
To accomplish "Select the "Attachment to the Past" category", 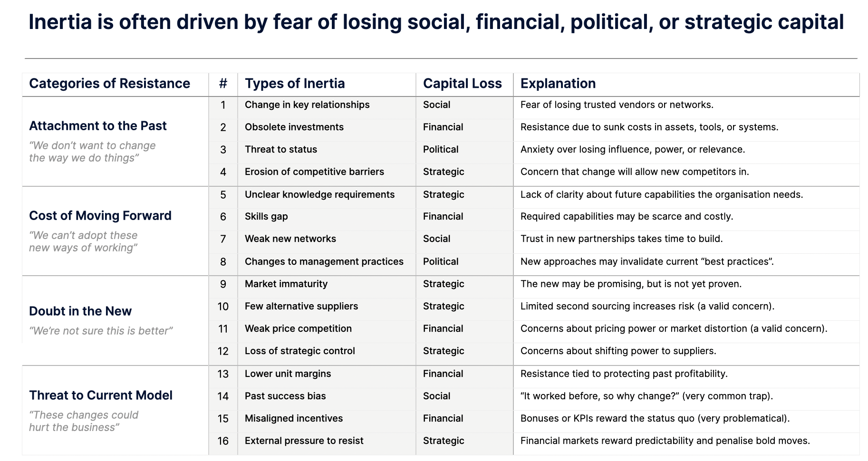I will point(98,126).
